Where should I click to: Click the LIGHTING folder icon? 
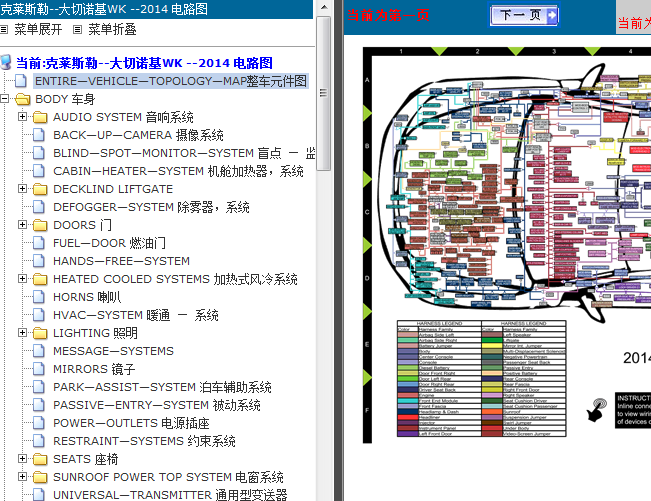click(40, 333)
